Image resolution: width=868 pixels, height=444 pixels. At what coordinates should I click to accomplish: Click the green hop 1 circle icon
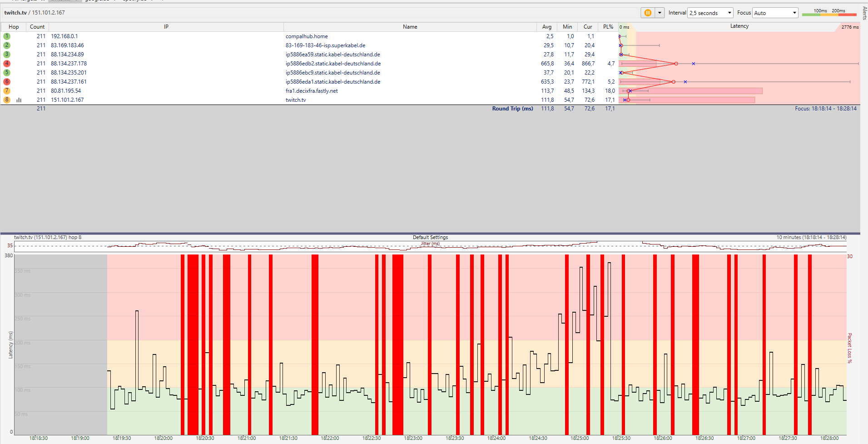(7, 36)
